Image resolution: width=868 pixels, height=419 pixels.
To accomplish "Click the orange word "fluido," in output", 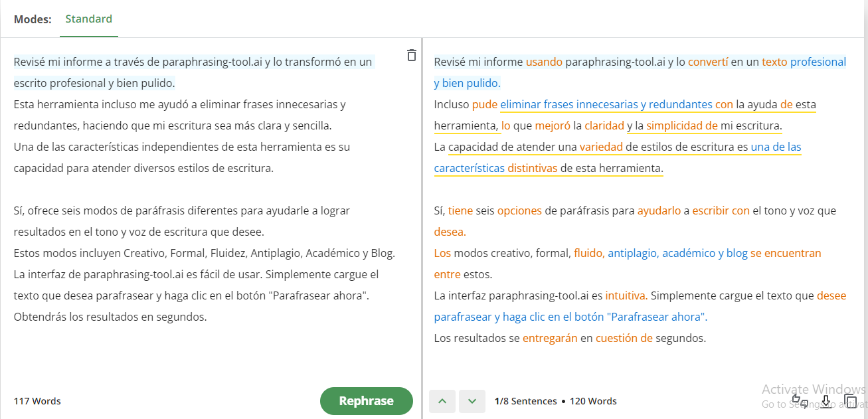I will coord(589,253).
